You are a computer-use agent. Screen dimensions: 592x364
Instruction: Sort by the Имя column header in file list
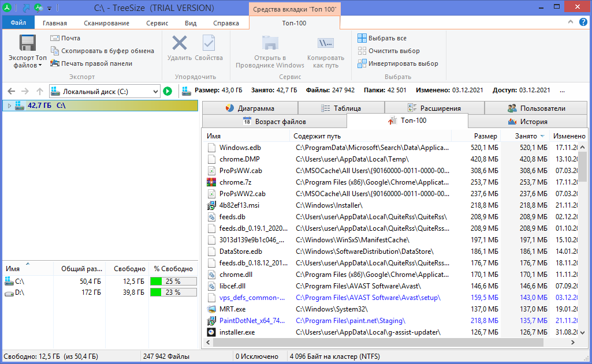[x=247, y=136]
